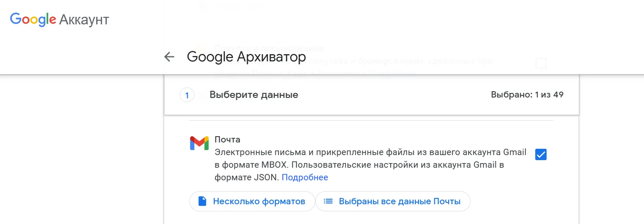Click the step 1 number circle

point(187,95)
